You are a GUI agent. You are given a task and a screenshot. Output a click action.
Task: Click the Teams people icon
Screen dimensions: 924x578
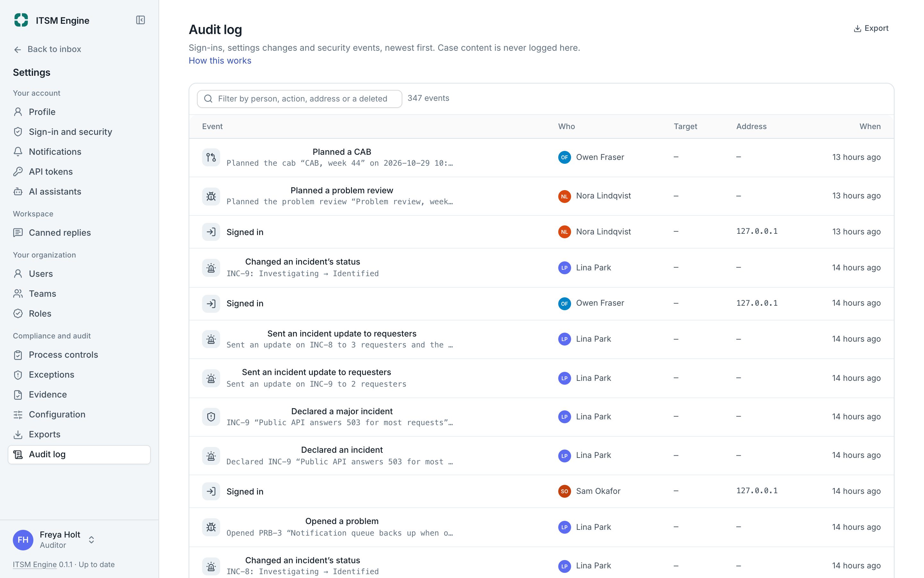pyautogui.click(x=18, y=293)
